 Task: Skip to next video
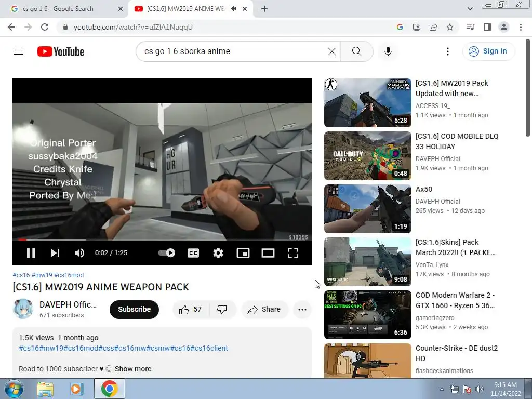55,253
